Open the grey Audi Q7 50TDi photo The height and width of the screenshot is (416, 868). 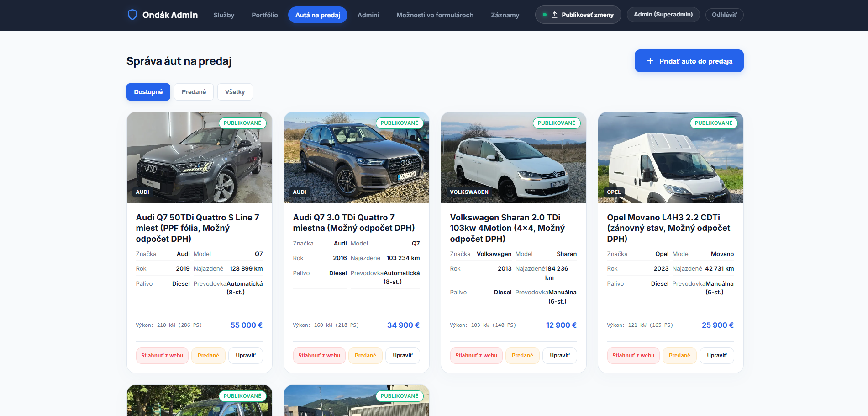pyautogui.click(x=200, y=157)
